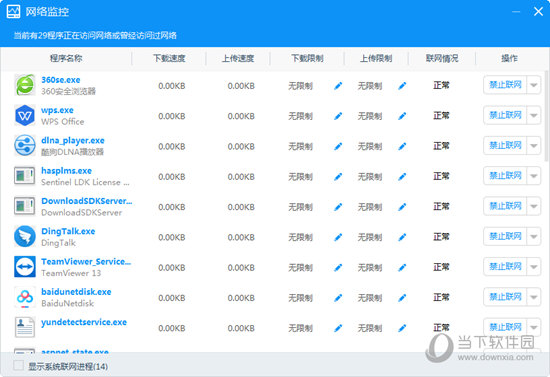The image size is (550, 377).
Task: Toggle 显示系统联网进程(14) checkbox
Action: click(18, 365)
